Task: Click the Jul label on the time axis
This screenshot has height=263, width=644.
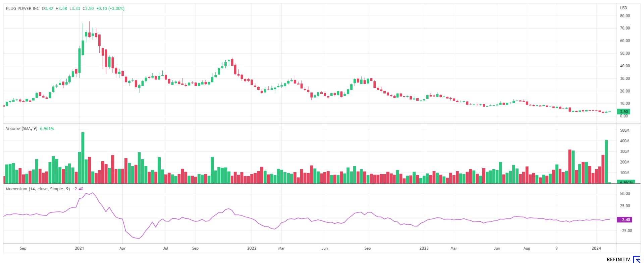Action: point(166,248)
